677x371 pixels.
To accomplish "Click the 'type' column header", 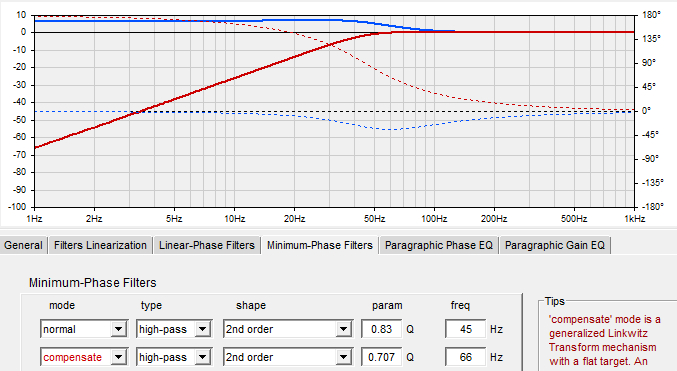I will coord(151,306).
